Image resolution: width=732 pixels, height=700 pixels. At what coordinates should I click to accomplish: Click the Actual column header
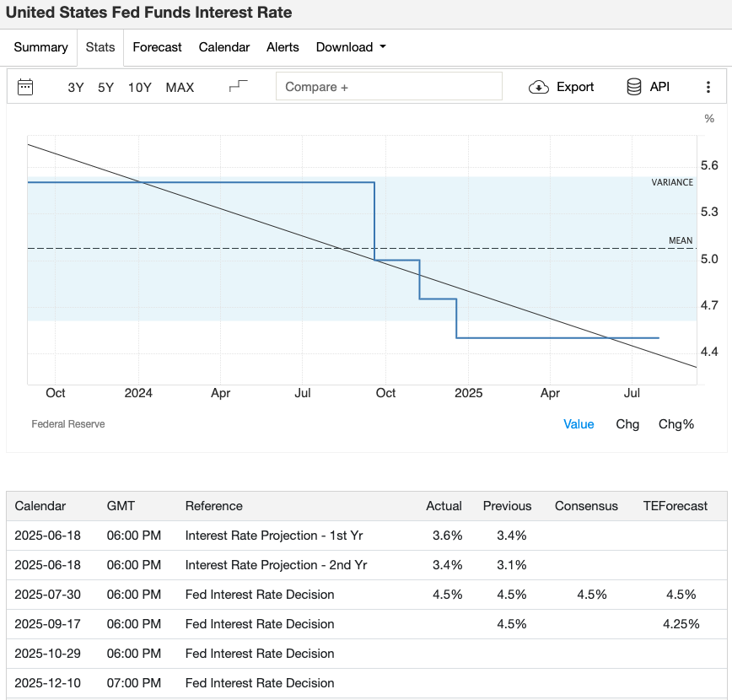pyautogui.click(x=444, y=506)
